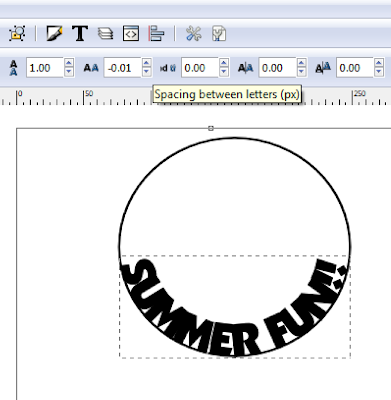Image resolution: width=391 pixels, height=400 pixels.
Task: Decrease horizontal kerning with down arrow
Action: (301, 72)
